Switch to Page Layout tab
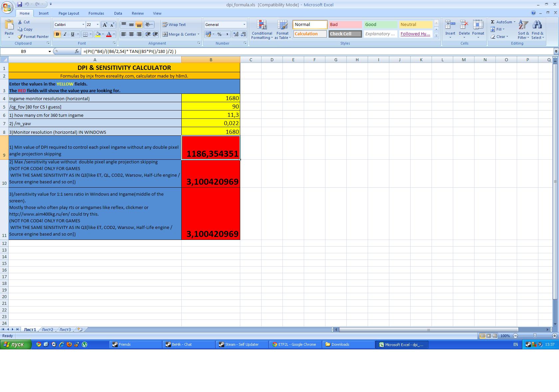 coord(69,13)
